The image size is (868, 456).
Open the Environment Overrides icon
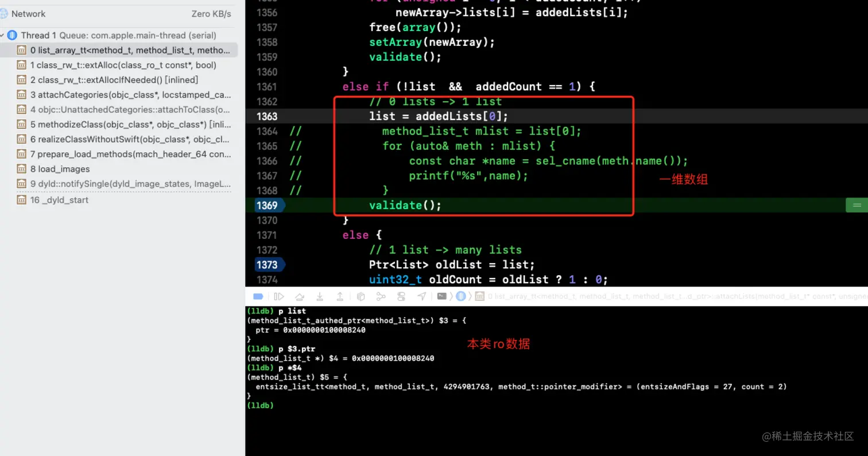click(401, 296)
